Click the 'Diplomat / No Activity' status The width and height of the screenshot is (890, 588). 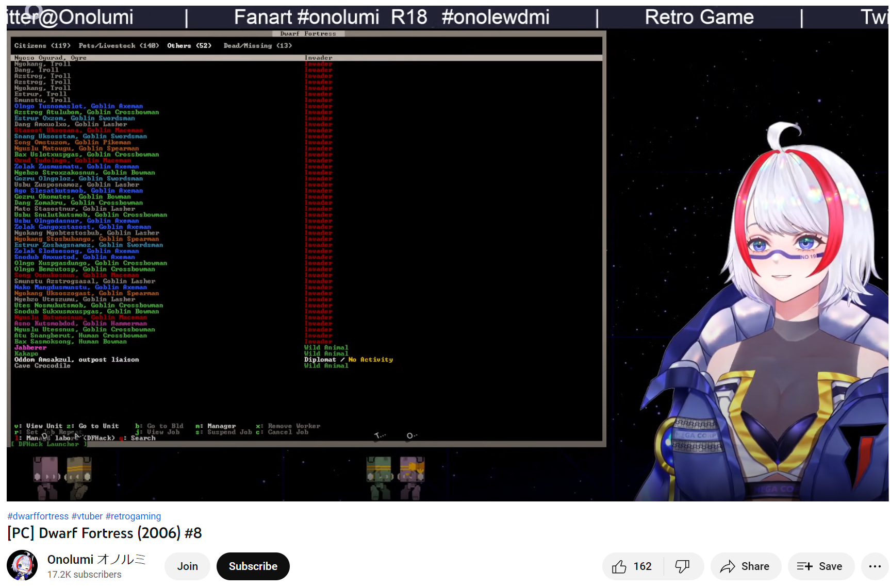[x=348, y=360]
